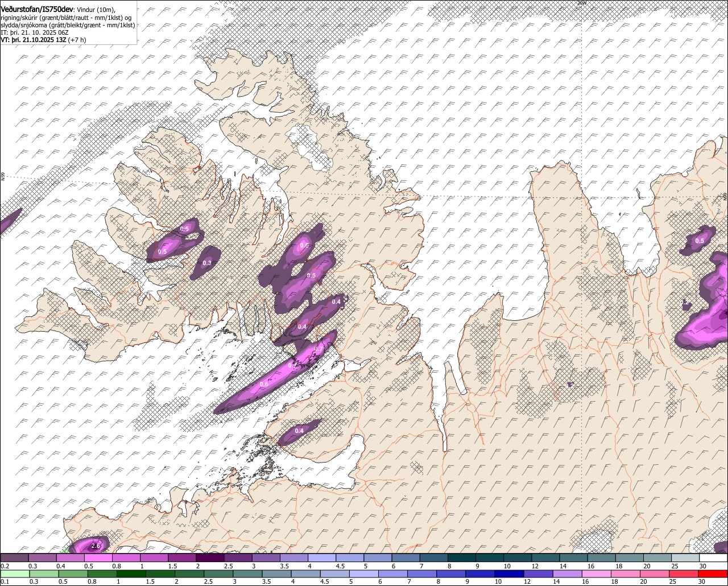Click the '0.4' value on the southern peninsula patch
This screenshot has height=586, width=728.
pyautogui.click(x=299, y=431)
